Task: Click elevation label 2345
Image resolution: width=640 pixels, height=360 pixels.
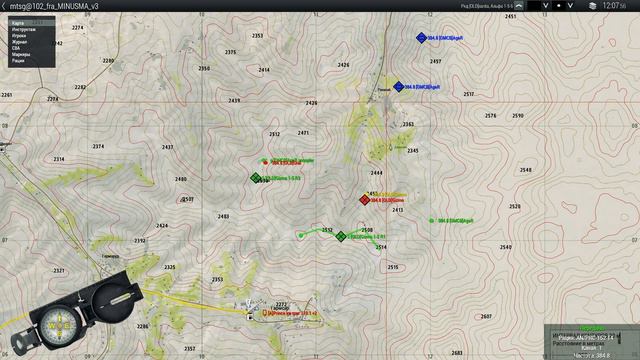Action: point(412,151)
